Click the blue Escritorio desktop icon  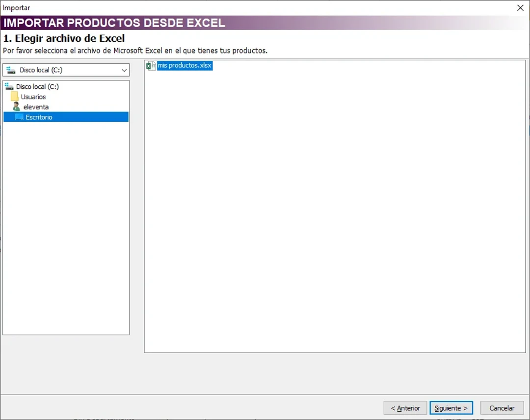coord(19,117)
